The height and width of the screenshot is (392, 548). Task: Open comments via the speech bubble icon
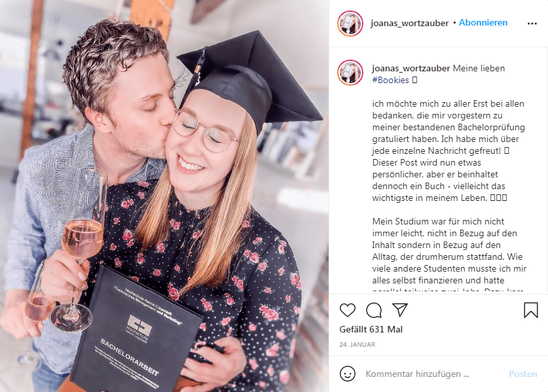pyautogui.click(x=374, y=310)
